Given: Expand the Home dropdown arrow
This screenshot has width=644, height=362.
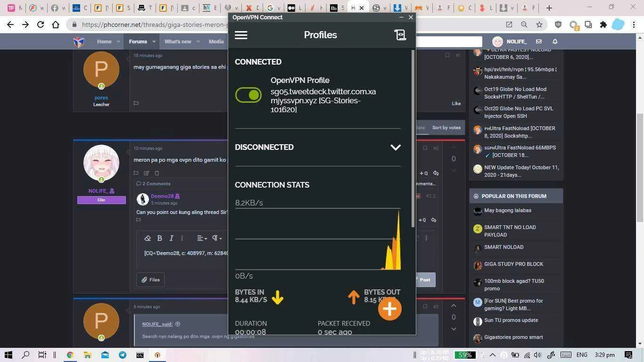Looking at the screenshot, I should (x=118, y=41).
